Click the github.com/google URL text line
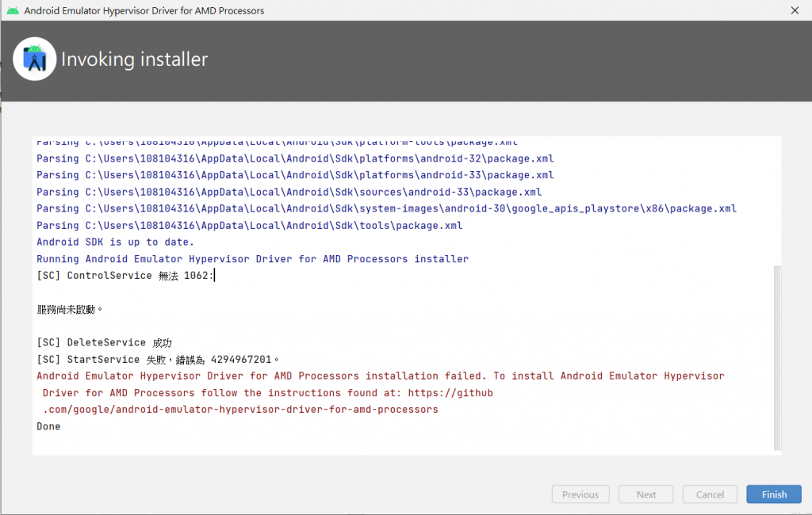Viewport: 812px width, 515px height. (x=240, y=410)
